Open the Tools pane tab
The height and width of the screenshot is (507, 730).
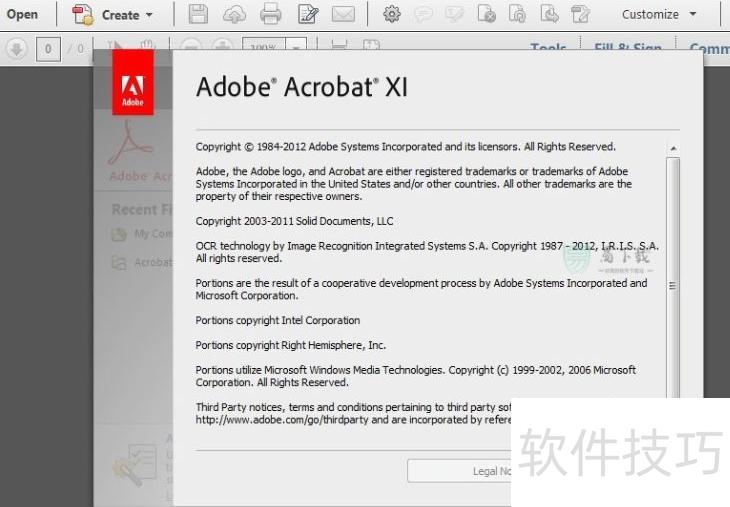pyautogui.click(x=548, y=47)
